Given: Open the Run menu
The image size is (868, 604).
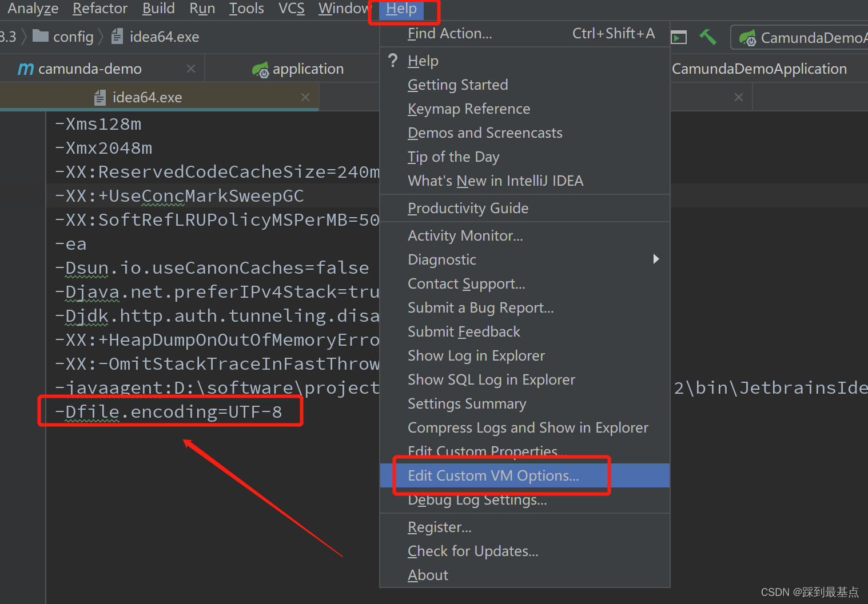Looking at the screenshot, I should [x=202, y=9].
